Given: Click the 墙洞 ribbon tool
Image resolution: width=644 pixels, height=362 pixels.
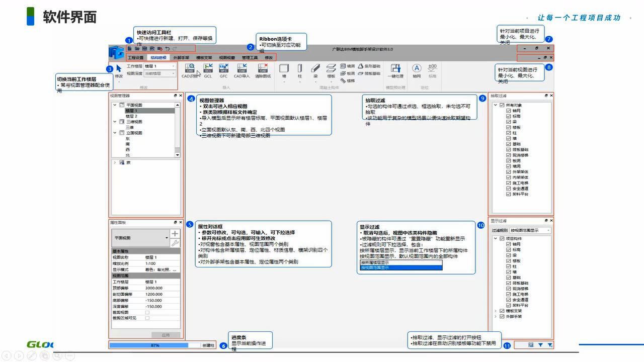Looking at the screenshot, I should coord(347,66).
